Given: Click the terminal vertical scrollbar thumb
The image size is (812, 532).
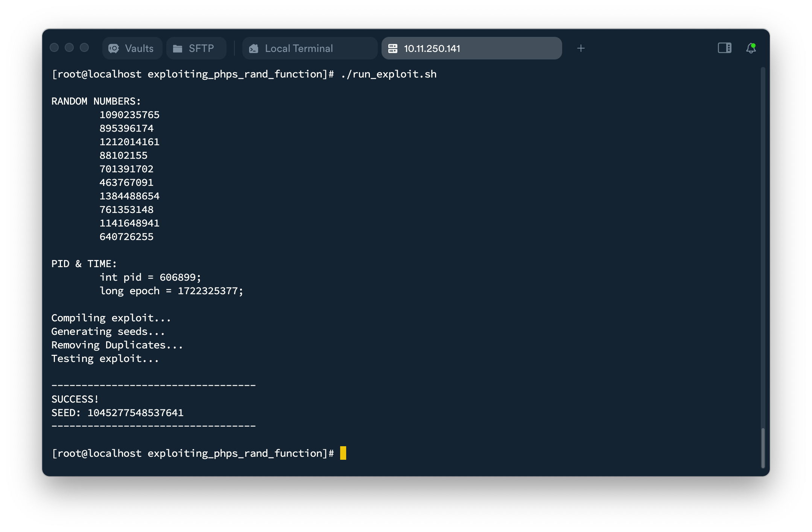Looking at the screenshot, I should tap(763, 448).
